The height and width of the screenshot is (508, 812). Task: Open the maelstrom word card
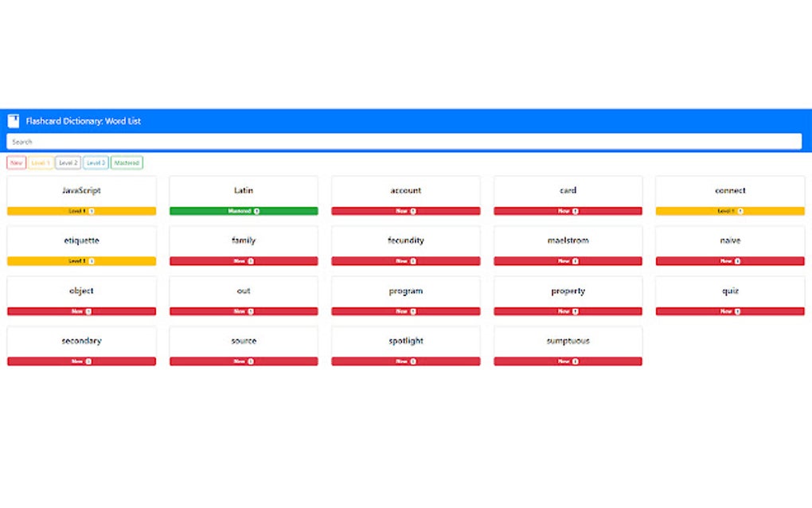pos(568,245)
